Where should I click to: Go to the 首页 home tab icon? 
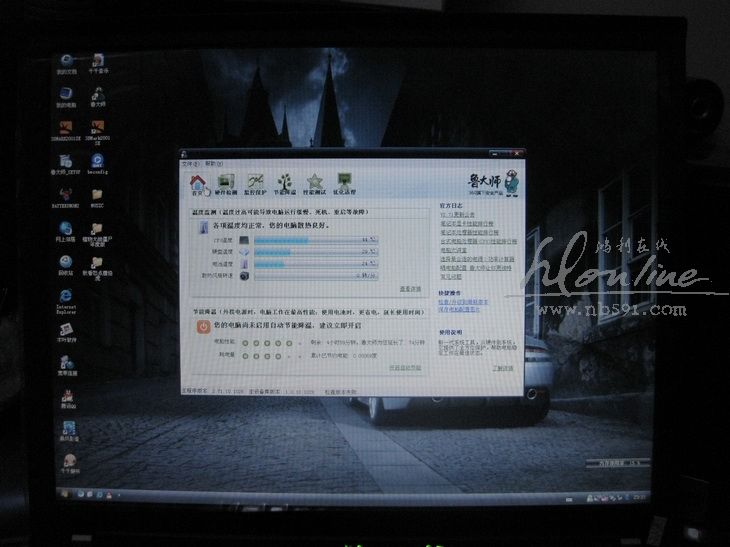[197, 184]
